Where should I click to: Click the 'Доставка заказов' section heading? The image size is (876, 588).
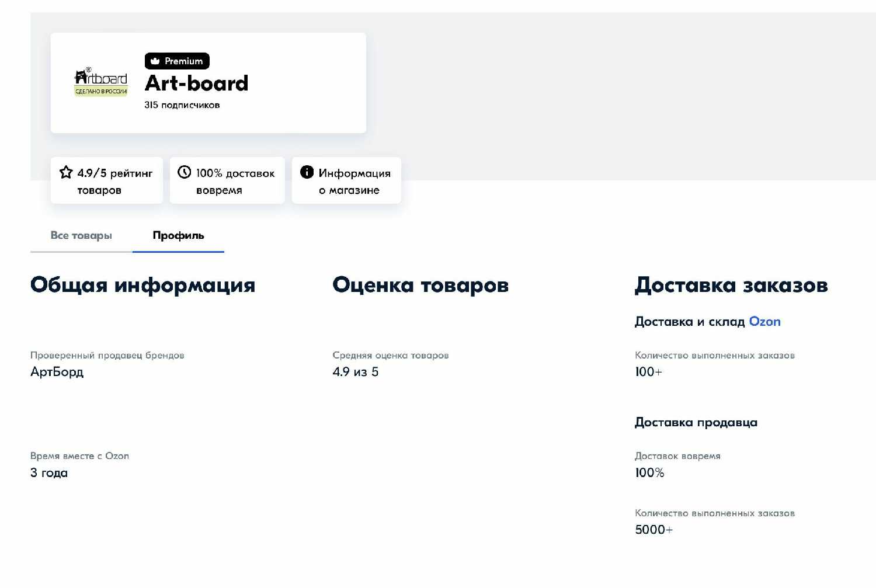(x=731, y=286)
